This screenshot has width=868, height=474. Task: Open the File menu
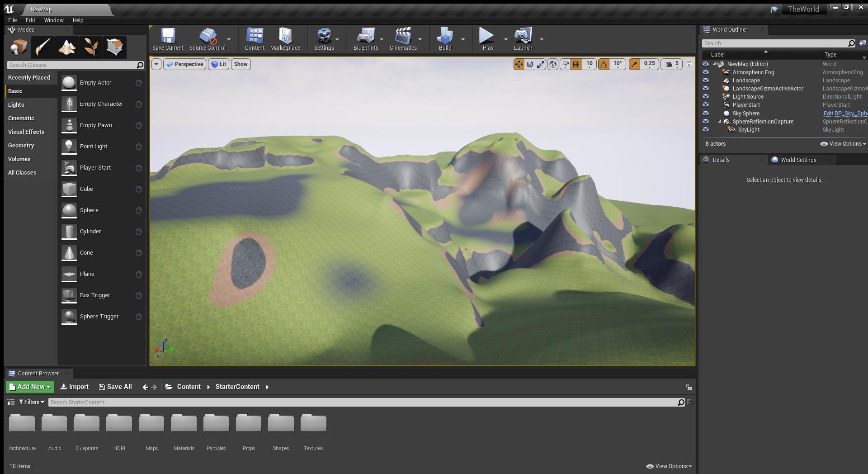click(13, 20)
